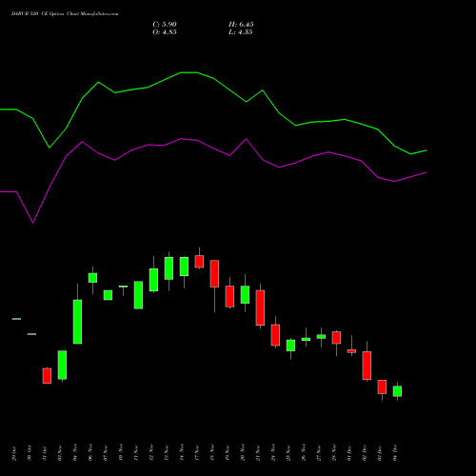Select the '21 Nov' axis date label
The height and width of the screenshot is (476, 476).
(258, 453)
